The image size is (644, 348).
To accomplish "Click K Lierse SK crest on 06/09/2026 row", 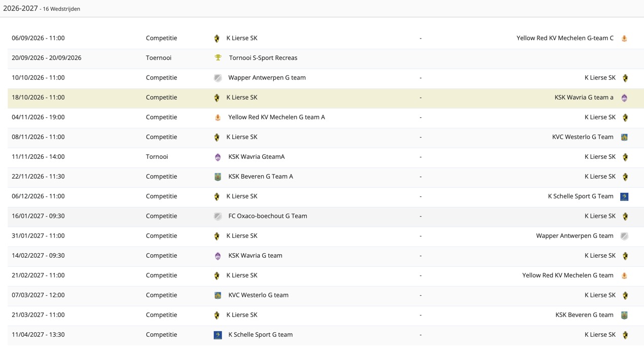I will click(x=217, y=38).
